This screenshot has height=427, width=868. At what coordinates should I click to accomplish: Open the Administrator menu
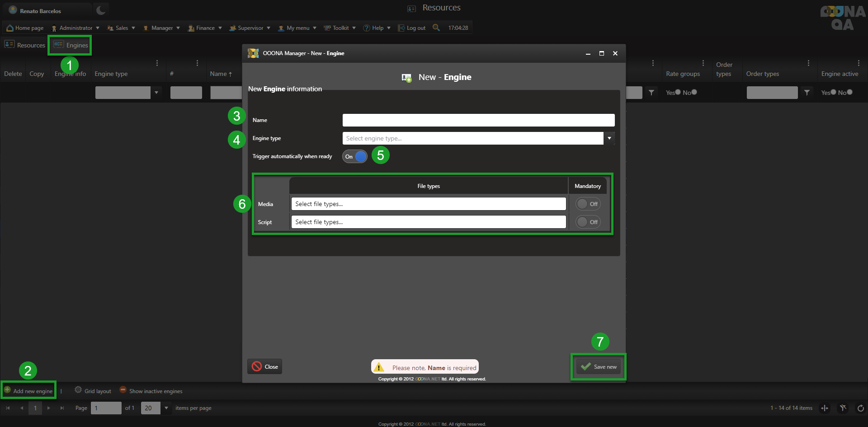pyautogui.click(x=75, y=28)
